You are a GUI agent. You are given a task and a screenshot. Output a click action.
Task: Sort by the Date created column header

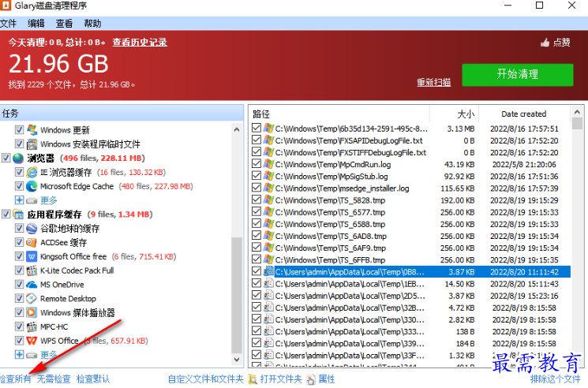click(x=524, y=114)
